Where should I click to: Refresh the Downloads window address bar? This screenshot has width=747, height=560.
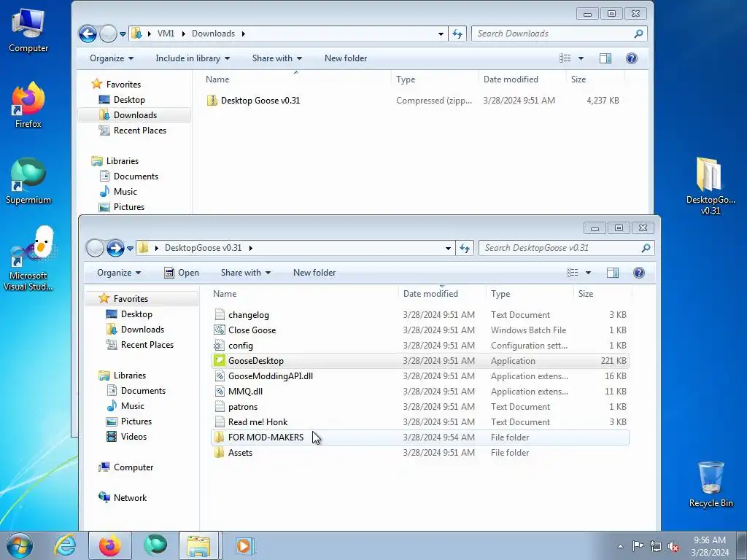pyautogui.click(x=457, y=34)
